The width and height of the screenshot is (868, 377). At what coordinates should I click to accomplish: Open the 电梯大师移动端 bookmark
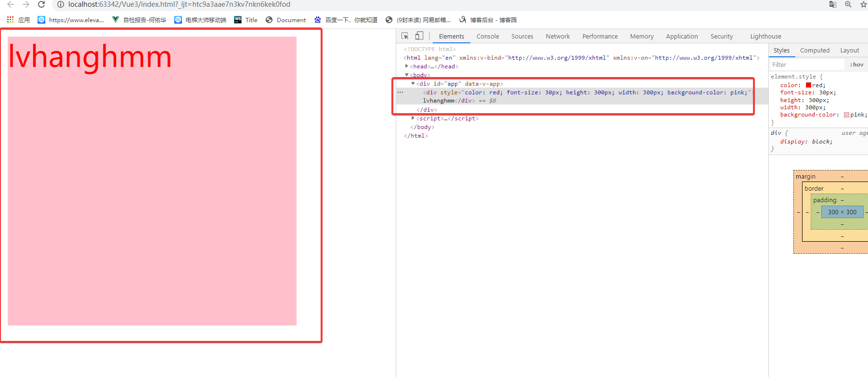(200, 20)
